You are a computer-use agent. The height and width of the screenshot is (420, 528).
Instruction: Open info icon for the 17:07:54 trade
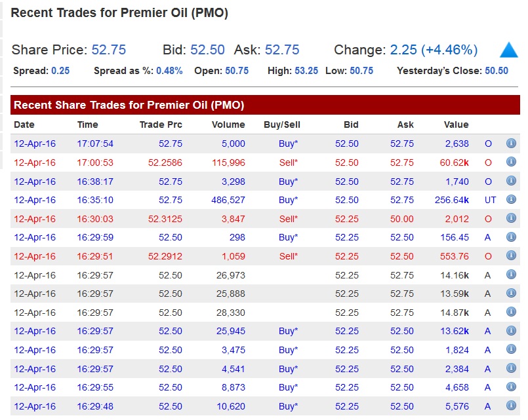click(x=511, y=143)
